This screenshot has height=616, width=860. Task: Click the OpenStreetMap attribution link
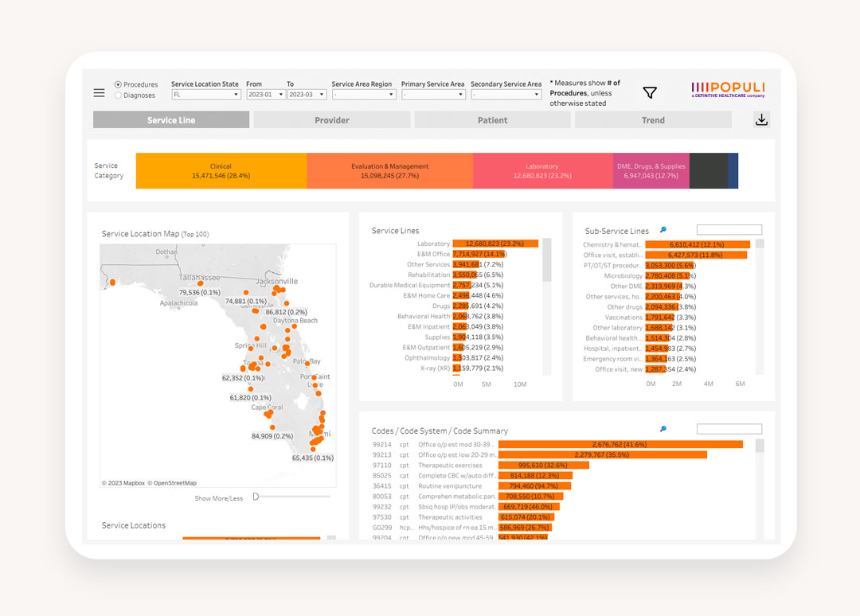[x=172, y=483]
